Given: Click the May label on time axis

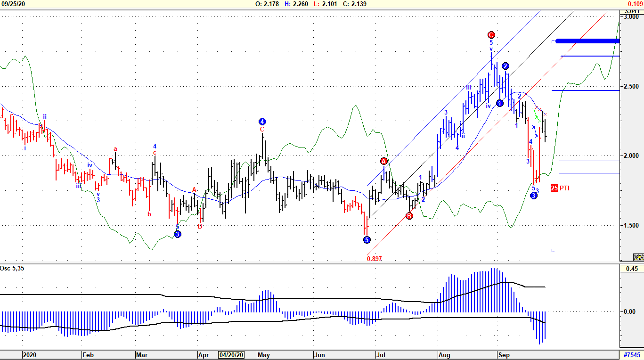Looking at the screenshot, I should 263,355.
